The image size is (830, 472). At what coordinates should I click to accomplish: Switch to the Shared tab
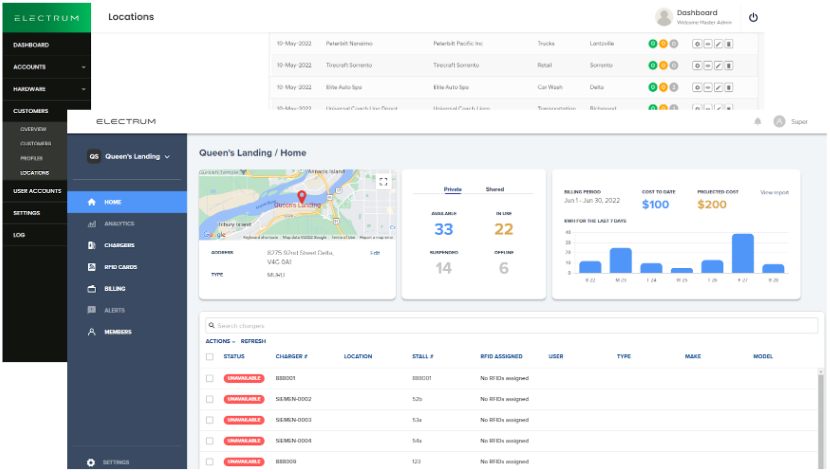pyautogui.click(x=495, y=189)
